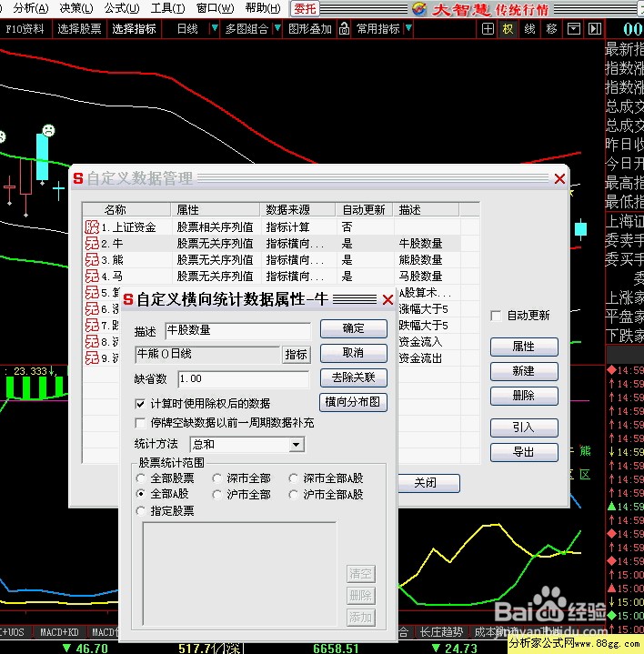This screenshot has height=654, width=644.
Task: Click the 资金流入 description cell
Action: [420, 342]
